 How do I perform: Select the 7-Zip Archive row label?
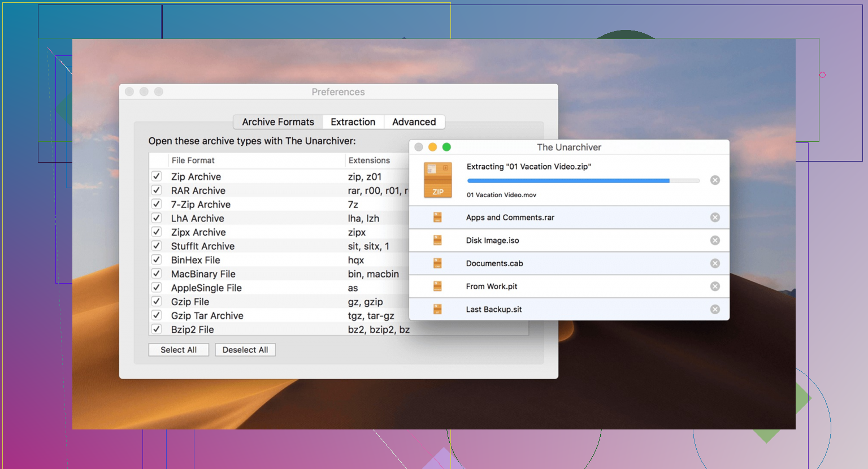click(x=201, y=205)
